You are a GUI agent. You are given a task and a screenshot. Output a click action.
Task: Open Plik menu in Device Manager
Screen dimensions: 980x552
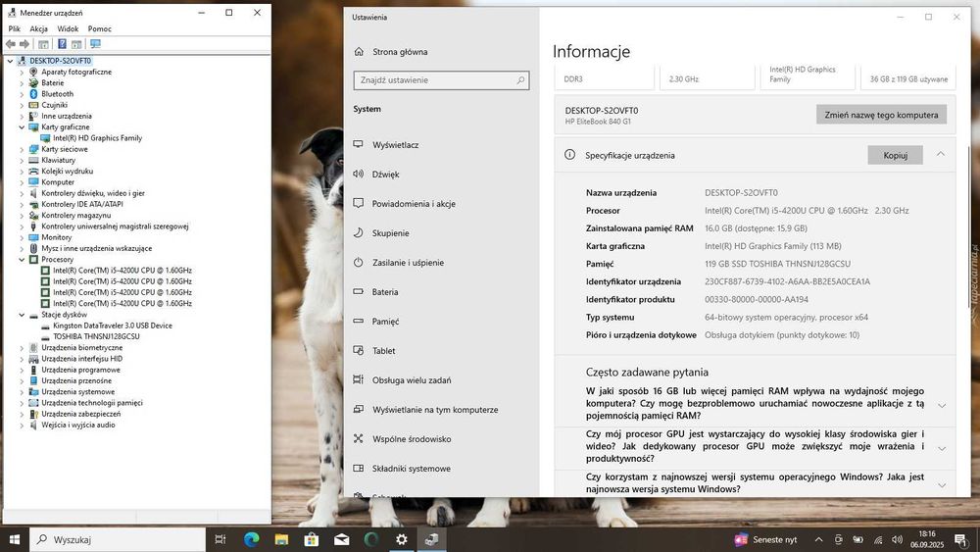click(x=15, y=28)
